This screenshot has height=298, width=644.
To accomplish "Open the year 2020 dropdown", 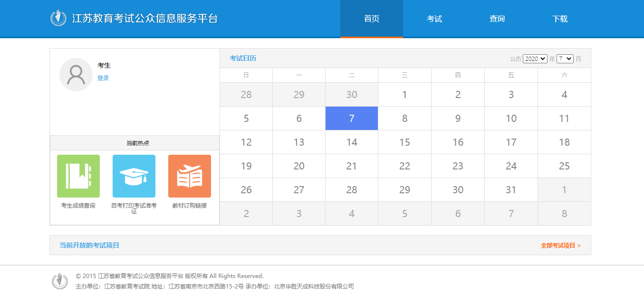I will [535, 59].
